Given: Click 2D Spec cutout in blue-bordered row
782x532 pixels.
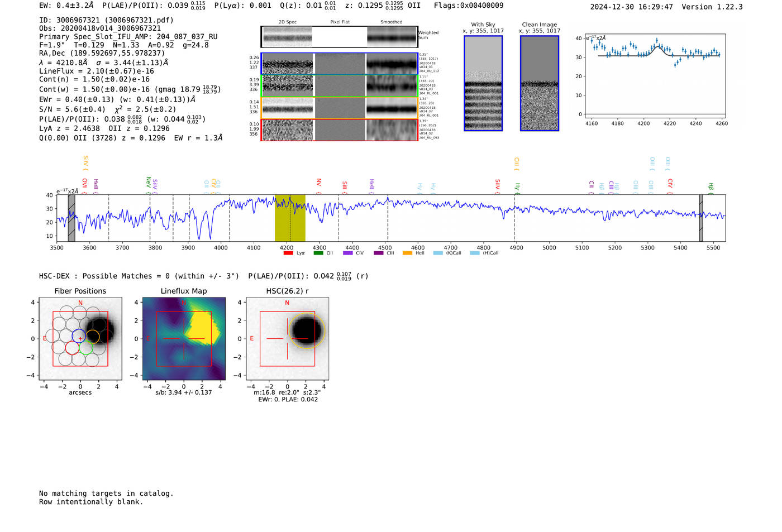Looking at the screenshot, I should (x=288, y=64).
